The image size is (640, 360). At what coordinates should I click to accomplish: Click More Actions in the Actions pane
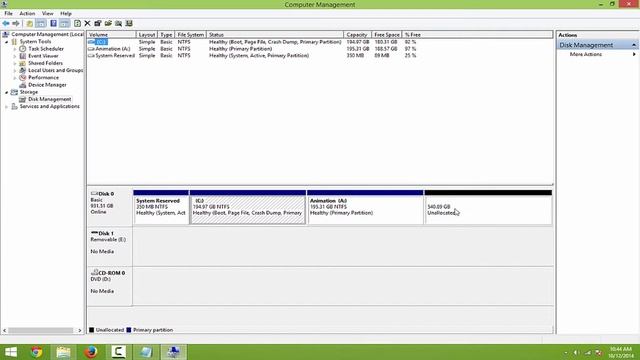coord(586,54)
